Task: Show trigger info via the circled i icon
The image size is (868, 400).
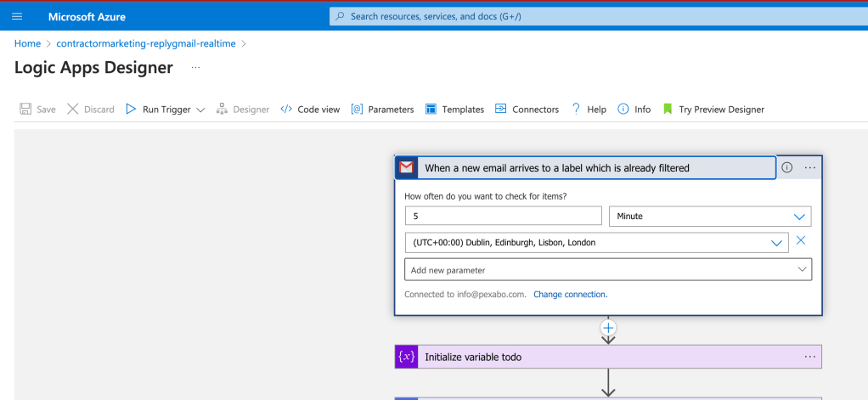Action: [x=786, y=167]
